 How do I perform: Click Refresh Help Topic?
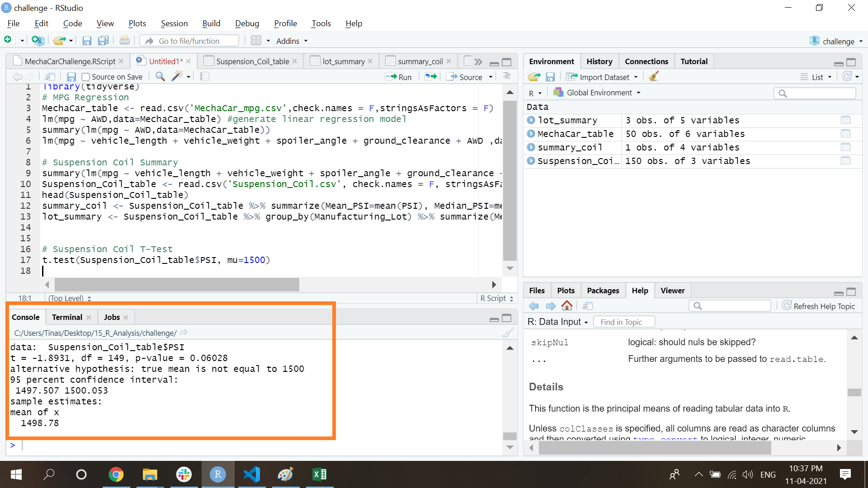tap(819, 306)
